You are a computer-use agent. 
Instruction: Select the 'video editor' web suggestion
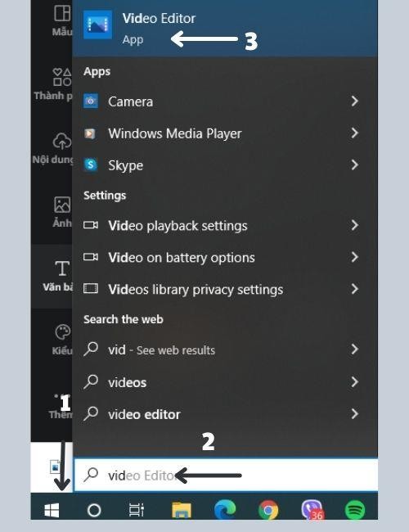(225, 414)
